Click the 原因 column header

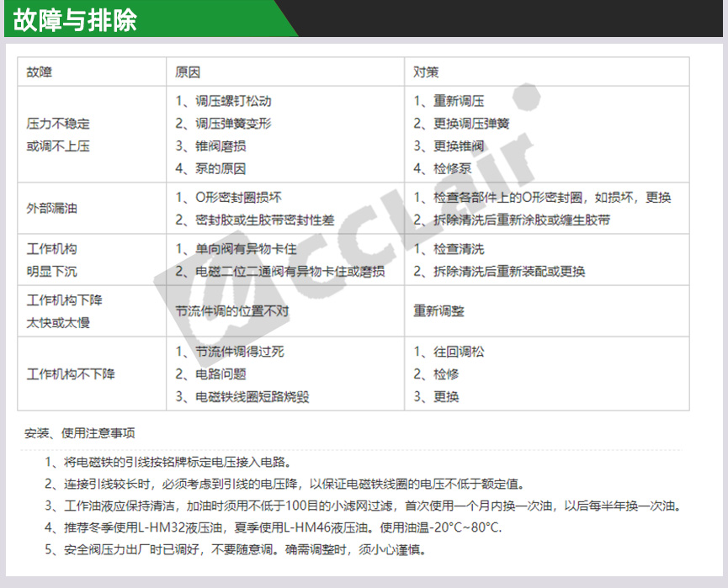pyautogui.click(x=188, y=72)
